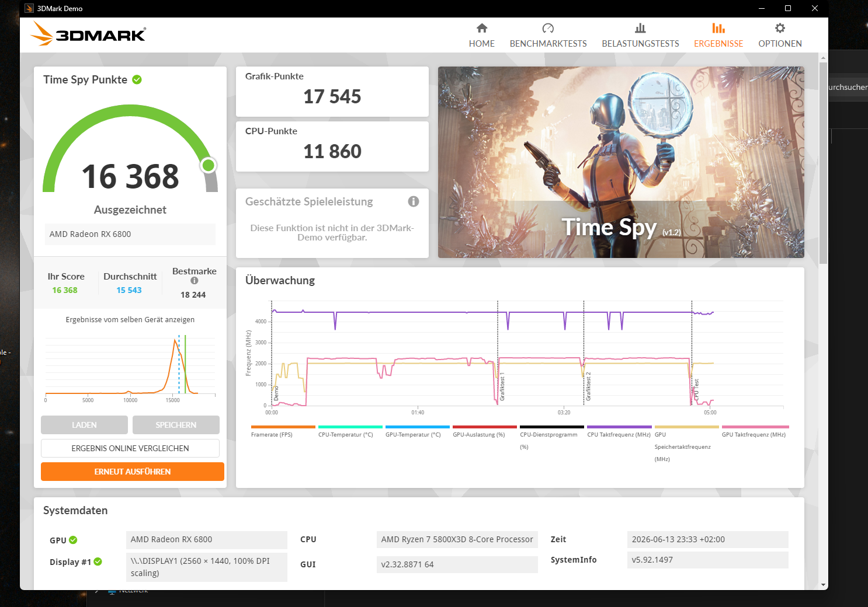Click the 3DMark logo
Image resolution: width=868 pixels, height=607 pixels.
[x=88, y=34]
